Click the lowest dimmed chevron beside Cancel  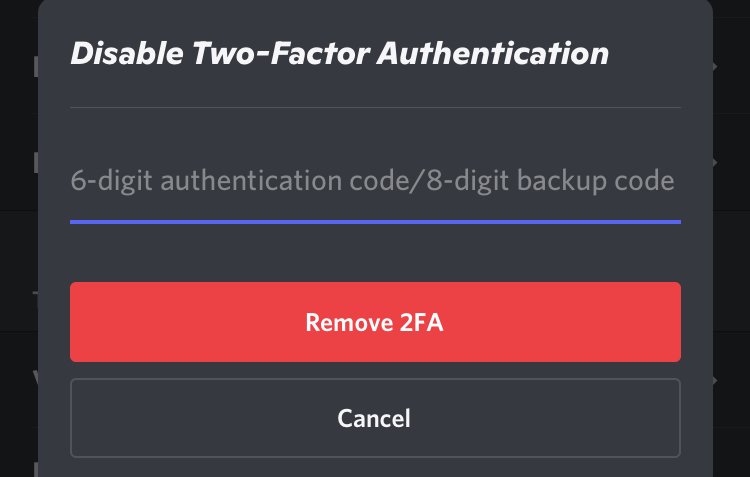716,381
